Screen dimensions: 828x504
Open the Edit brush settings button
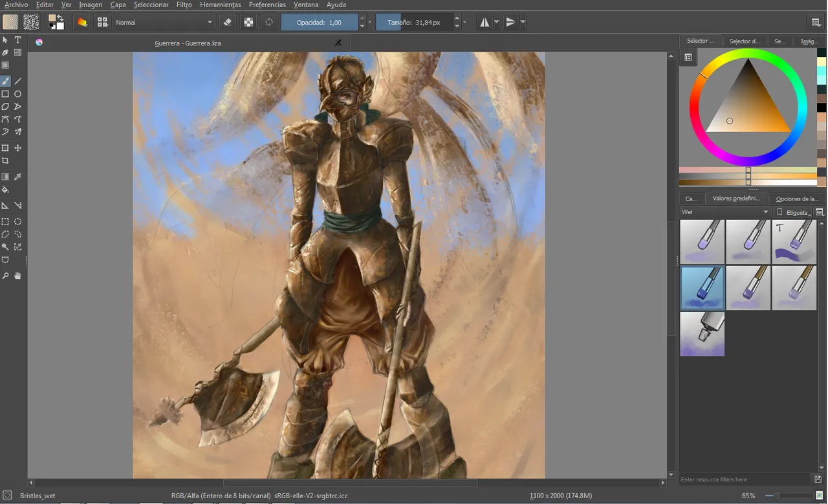[82, 22]
